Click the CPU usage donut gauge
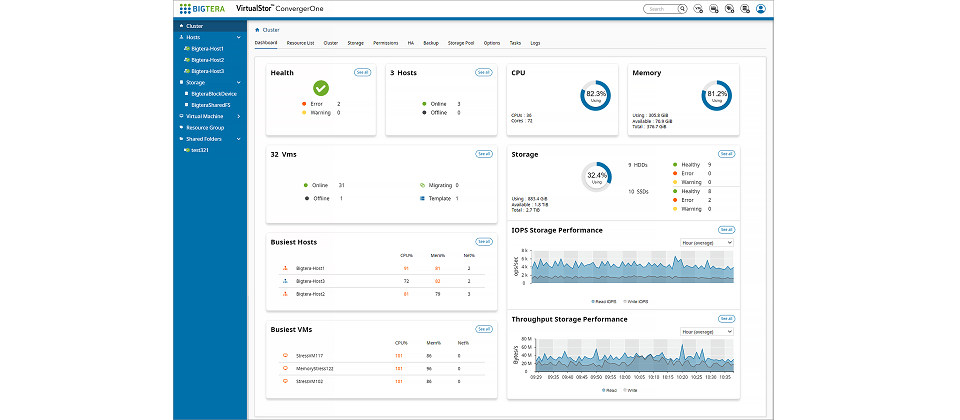This screenshot has height=420, width=960. coord(595,96)
